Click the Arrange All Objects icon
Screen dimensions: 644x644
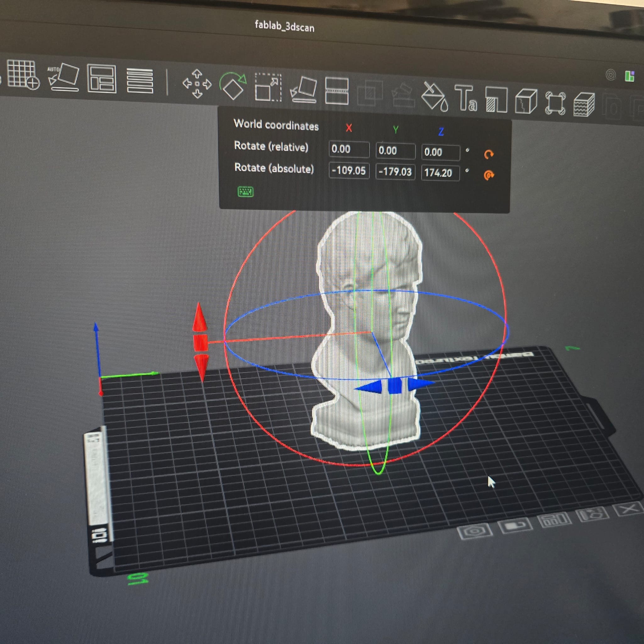[102, 79]
